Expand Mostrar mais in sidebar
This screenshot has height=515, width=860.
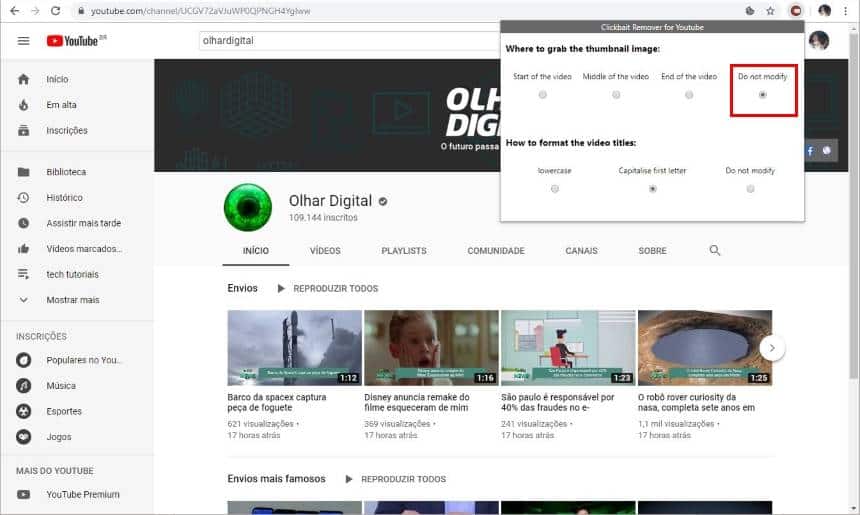pos(72,300)
